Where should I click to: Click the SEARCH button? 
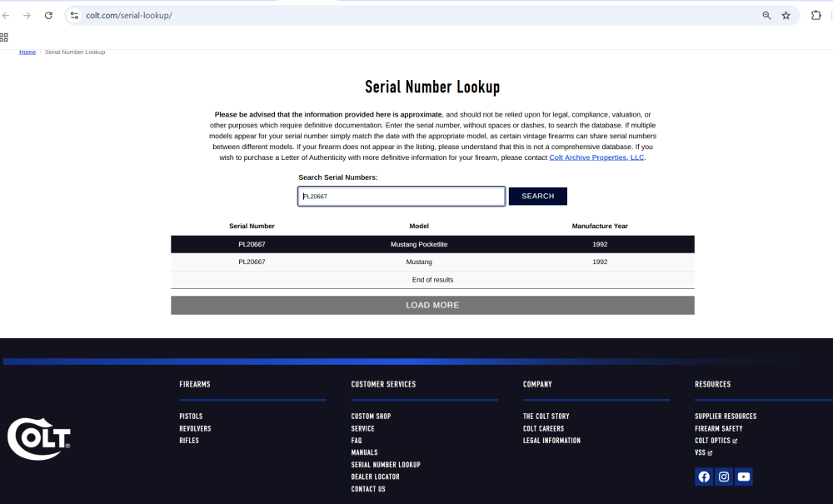pyautogui.click(x=537, y=196)
